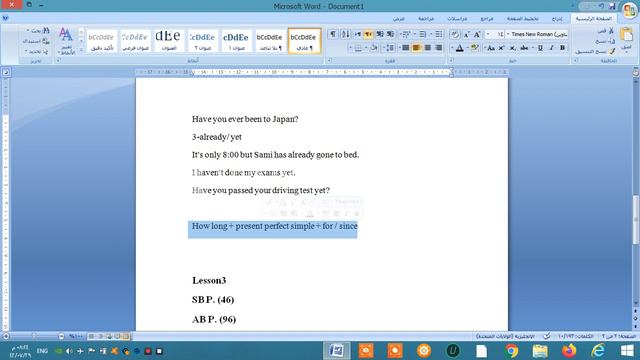The height and width of the screenshot is (360, 640).
Task: Click the increase indent icon
Action: coord(380,34)
